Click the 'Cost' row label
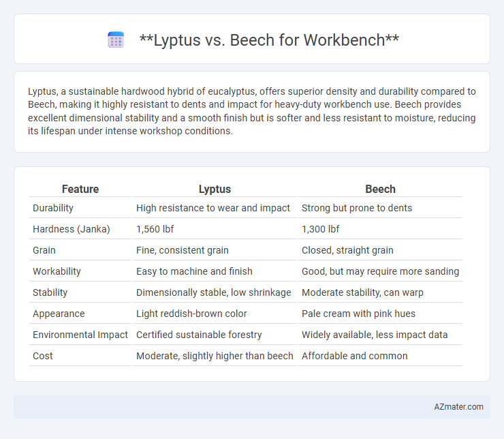Viewport: 504px width, 439px height. (43, 356)
